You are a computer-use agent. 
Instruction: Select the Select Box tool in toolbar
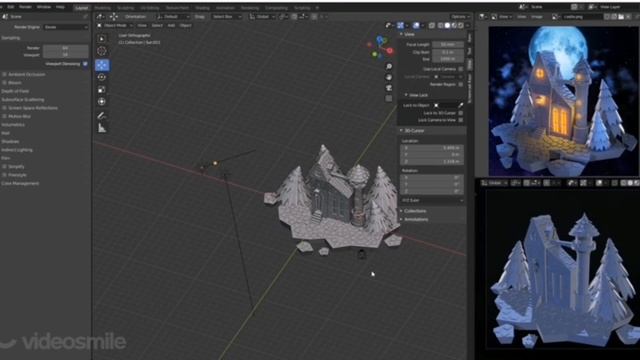102,38
